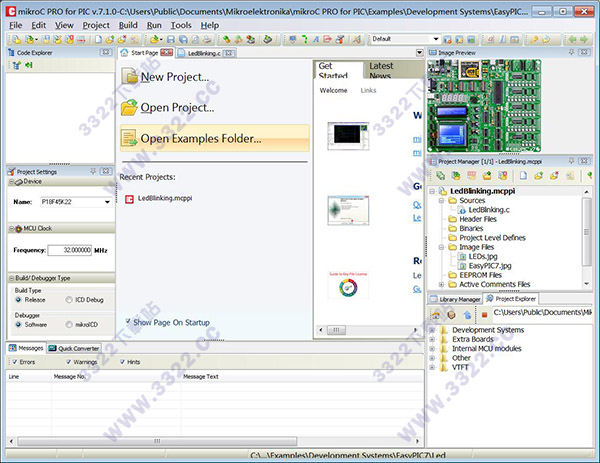600x463 pixels.
Task: Click the home icon in Project Explorer toolbar
Action: click(x=436, y=315)
